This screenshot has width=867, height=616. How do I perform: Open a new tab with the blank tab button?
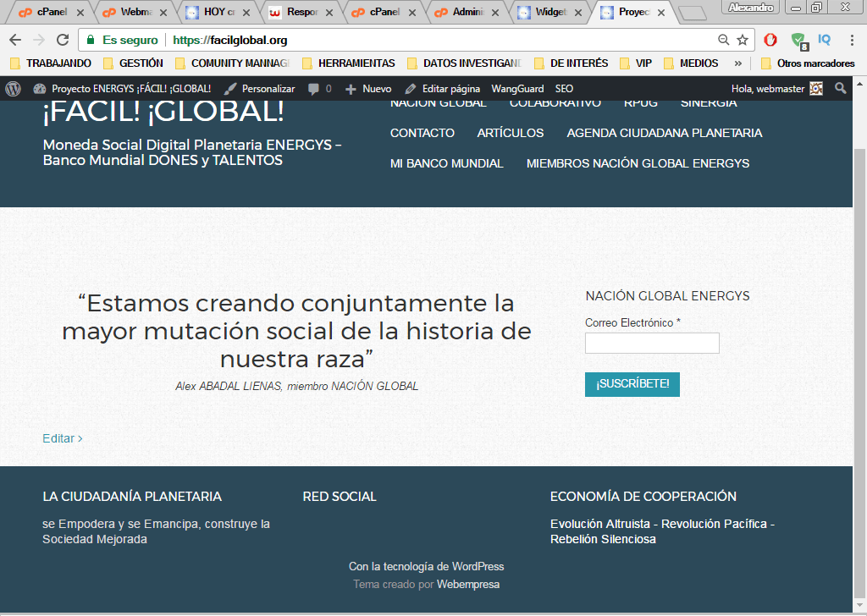692,13
